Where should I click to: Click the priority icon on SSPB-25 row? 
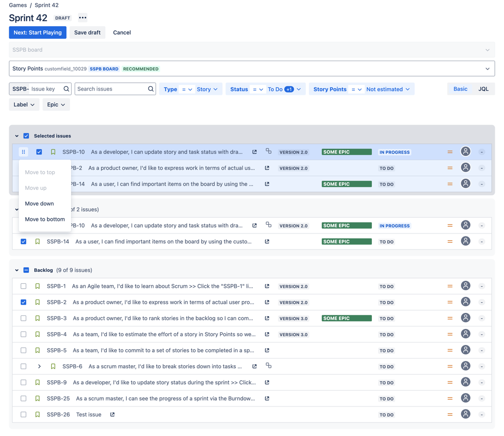[450, 399]
